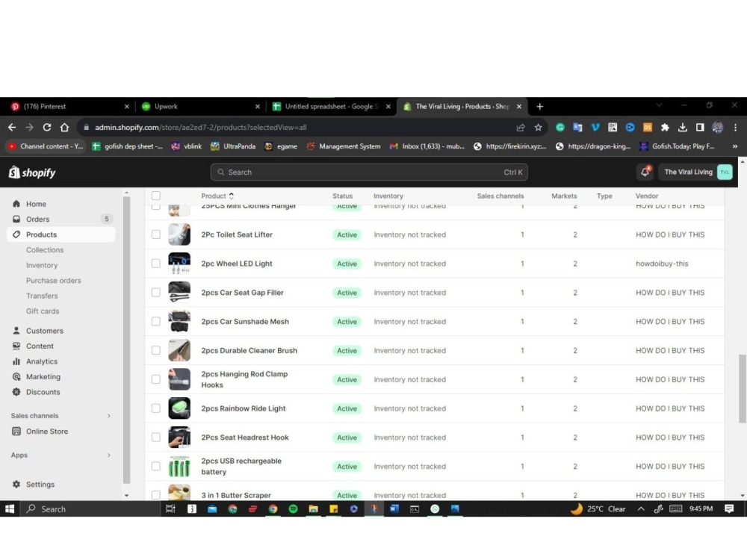This screenshot has height=560, width=747.
Task: Click the Shopify search bar
Action: tap(368, 172)
